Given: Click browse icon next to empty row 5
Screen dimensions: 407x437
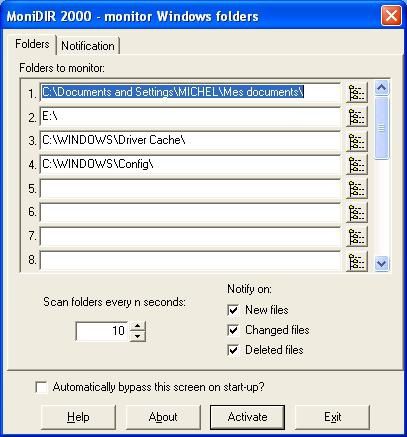Looking at the screenshot, I should (x=357, y=189).
